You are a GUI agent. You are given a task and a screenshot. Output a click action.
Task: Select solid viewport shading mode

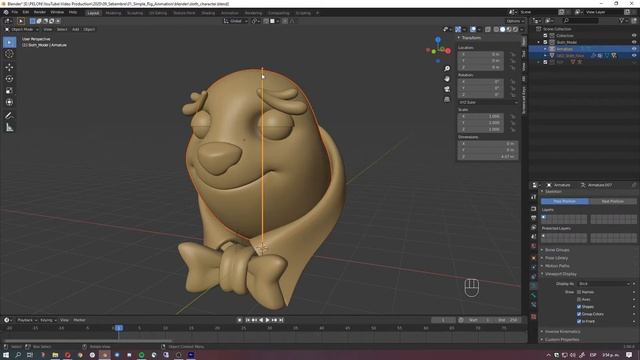pyautogui.click(x=502, y=29)
